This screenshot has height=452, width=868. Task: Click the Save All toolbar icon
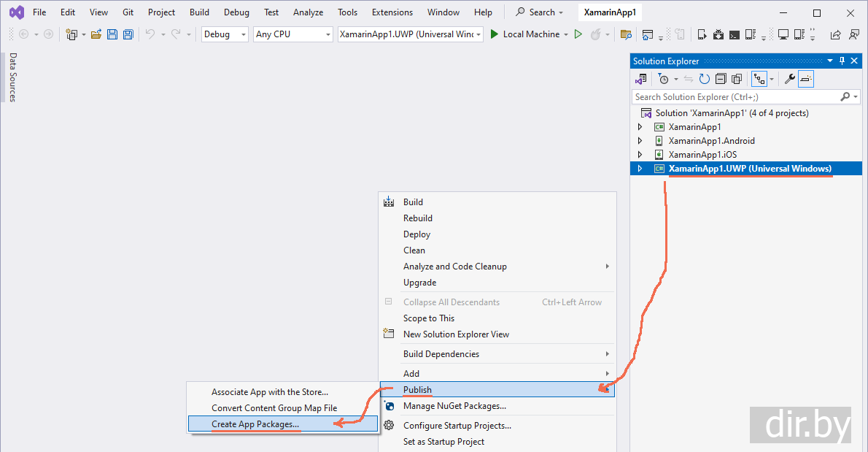[128, 34]
